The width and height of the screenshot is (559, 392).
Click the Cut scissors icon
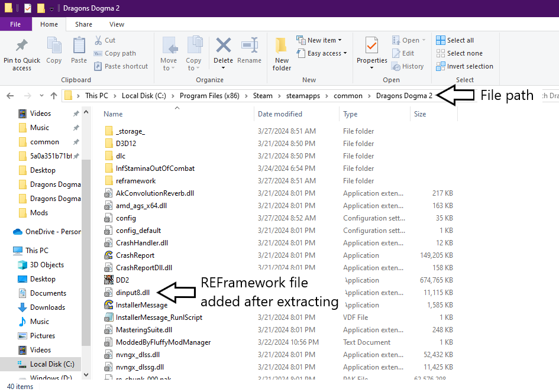98,40
